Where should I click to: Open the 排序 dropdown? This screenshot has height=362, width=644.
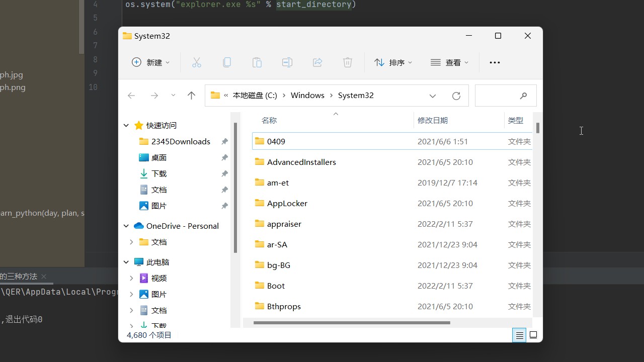click(394, 62)
